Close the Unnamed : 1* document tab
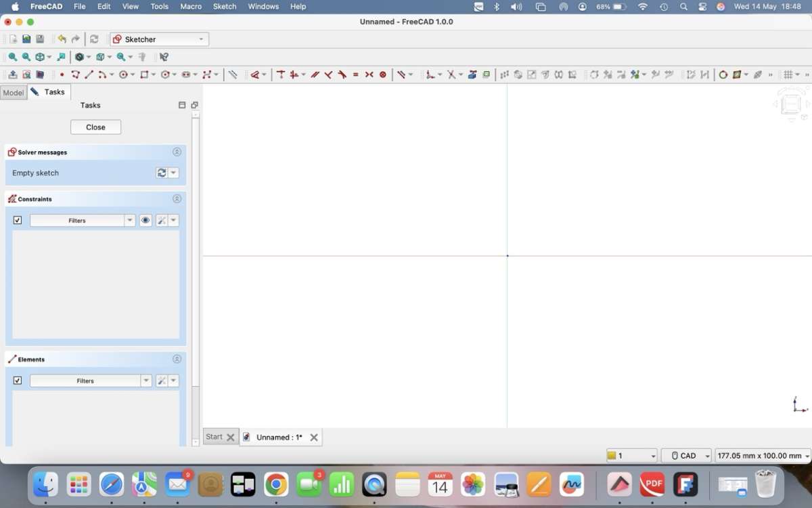 coord(314,438)
